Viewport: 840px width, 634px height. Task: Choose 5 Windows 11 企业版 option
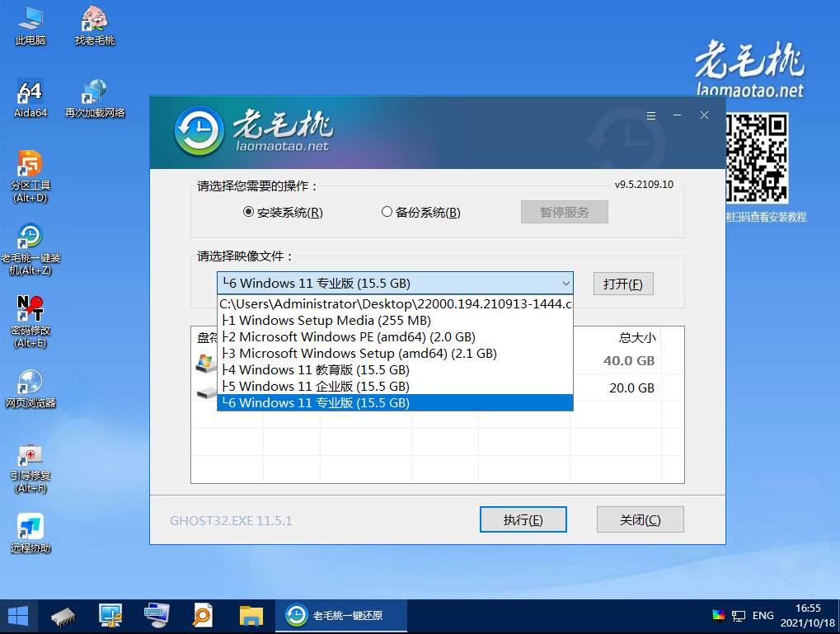tap(396, 387)
